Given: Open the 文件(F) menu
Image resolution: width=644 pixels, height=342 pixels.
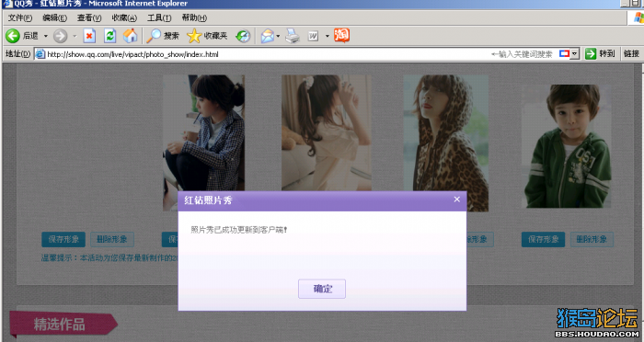Looking at the screenshot, I should pyautogui.click(x=20, y=17).
